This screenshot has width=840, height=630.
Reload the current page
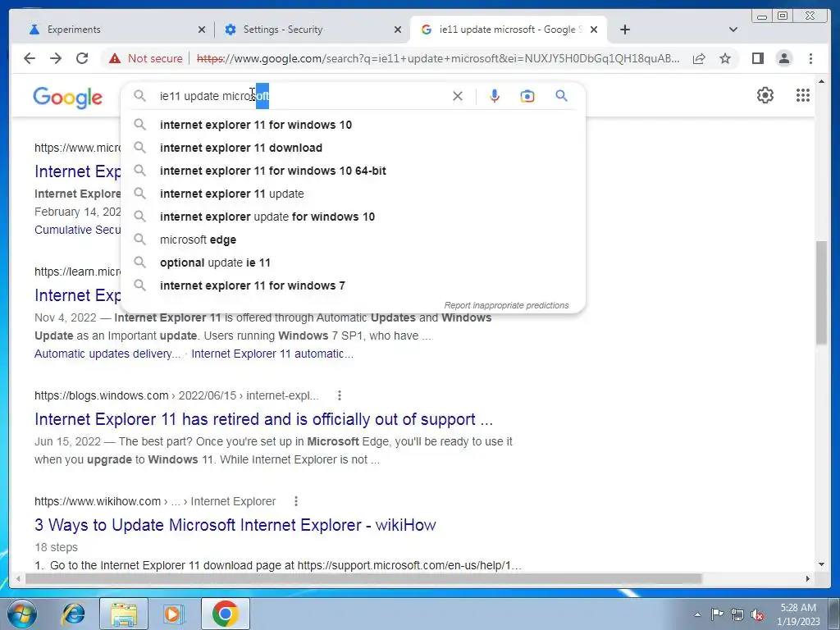[82, 58]
